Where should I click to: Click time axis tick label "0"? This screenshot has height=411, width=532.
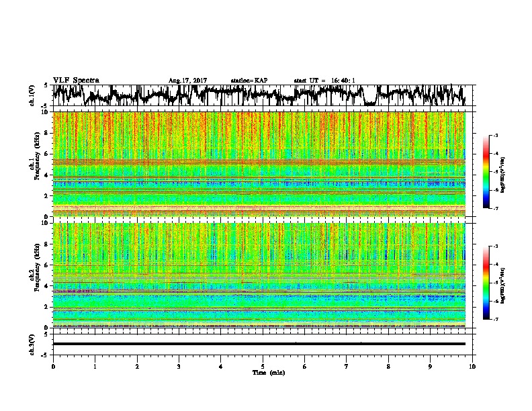53,366
